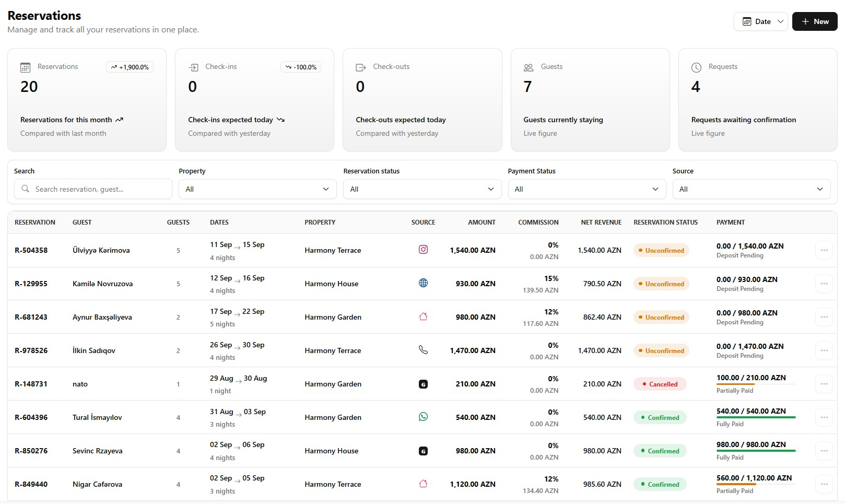Image resolution: width=845 pixels, height=504 pixels.
Task: Click the phone source icon for İlkin Sadıqov
Action: (423, 350)
